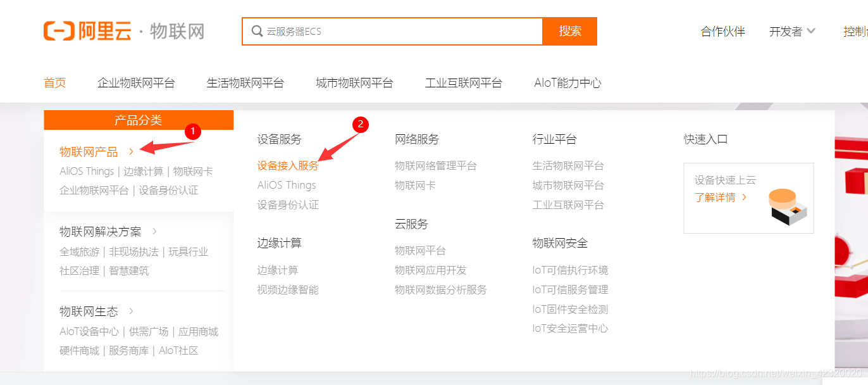Open the IoT可信服务管理 link

(570, 289)
